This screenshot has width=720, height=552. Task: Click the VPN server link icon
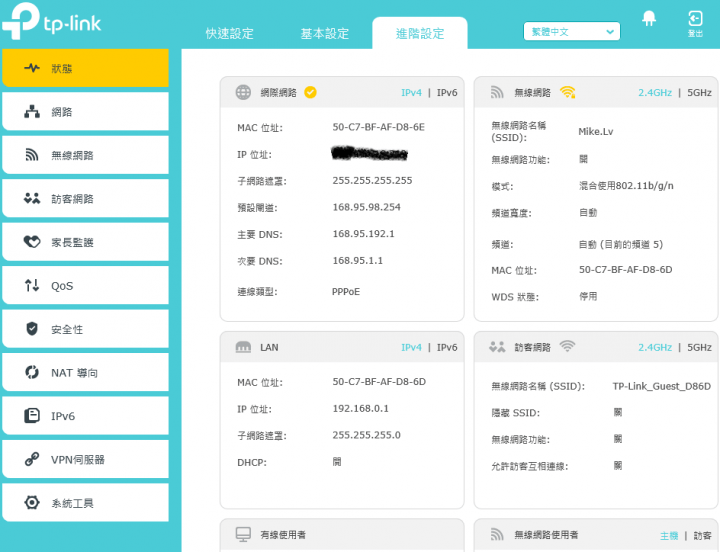[32, 459]
